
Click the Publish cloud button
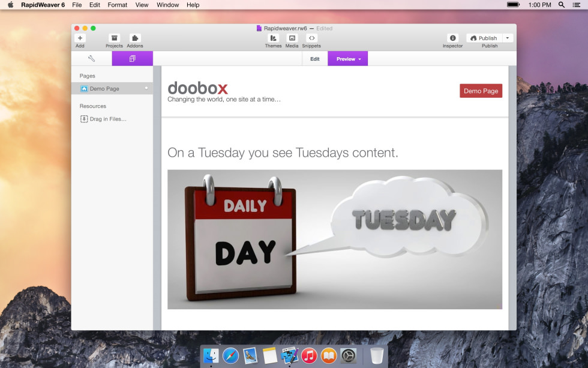pos(484,38)
